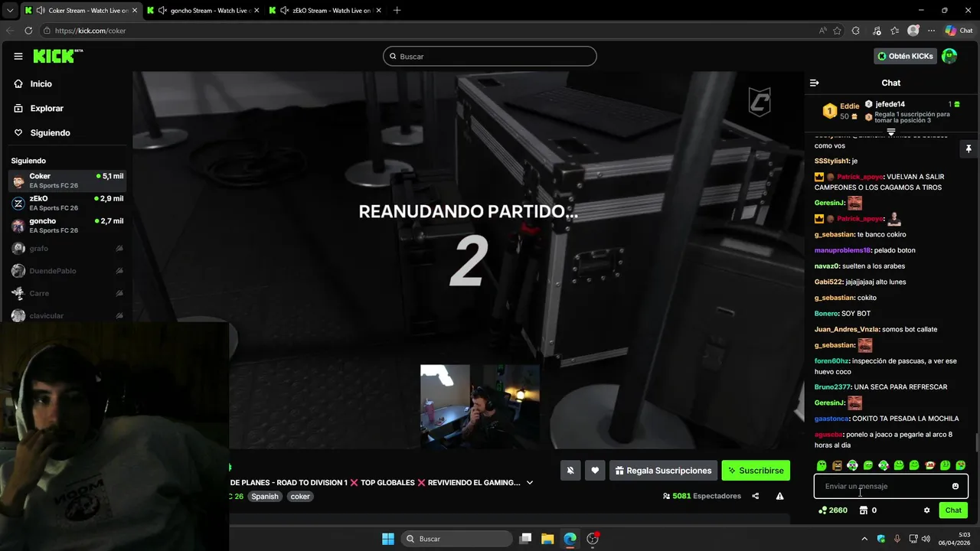The height and width of the screenshot is (551, 980).
Task: Click the browser refresh button
Action: 28,31
